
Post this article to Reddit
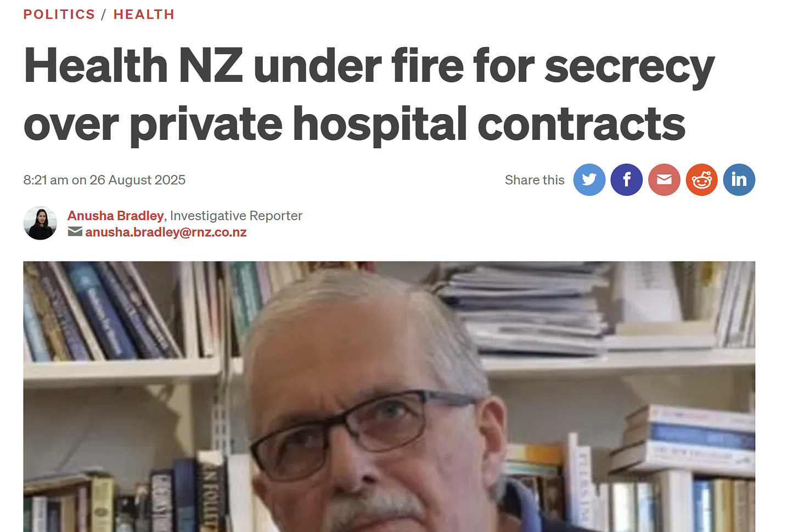click(702, 179)
